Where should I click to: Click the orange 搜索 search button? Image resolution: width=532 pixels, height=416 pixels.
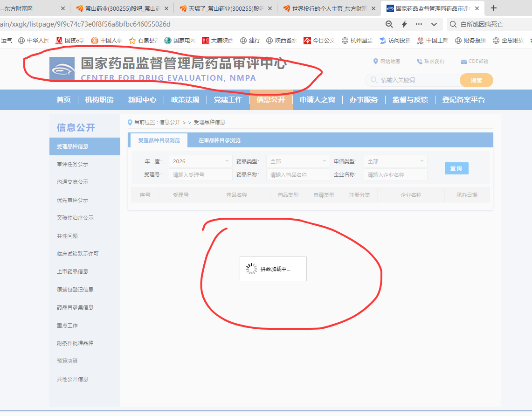477,80
